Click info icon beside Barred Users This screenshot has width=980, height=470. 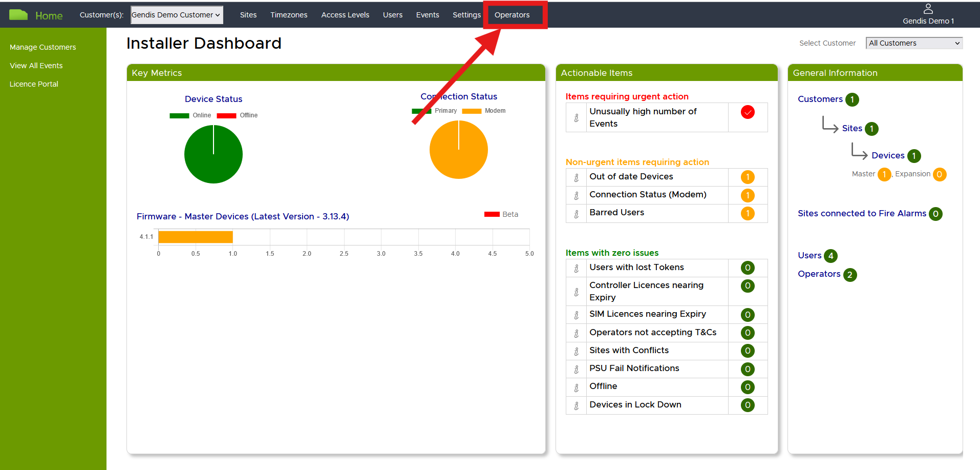pos(576,214)
